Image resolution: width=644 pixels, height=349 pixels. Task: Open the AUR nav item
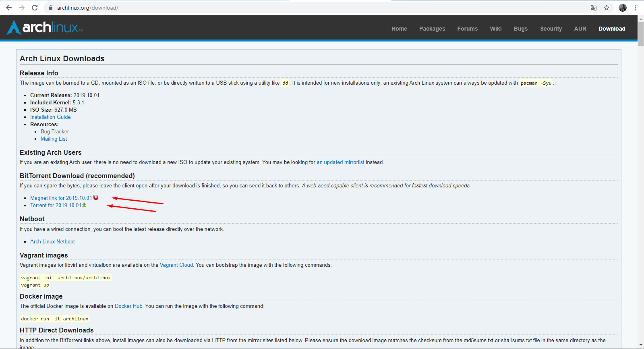coord(580,29)
